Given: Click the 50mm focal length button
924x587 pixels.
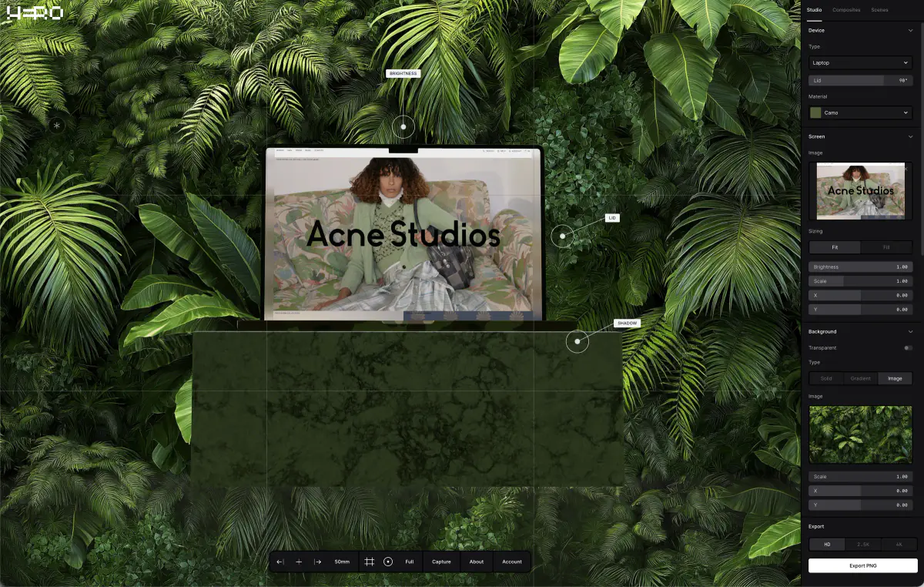Looking at the screenshot, I should click(x=342, y=562).
